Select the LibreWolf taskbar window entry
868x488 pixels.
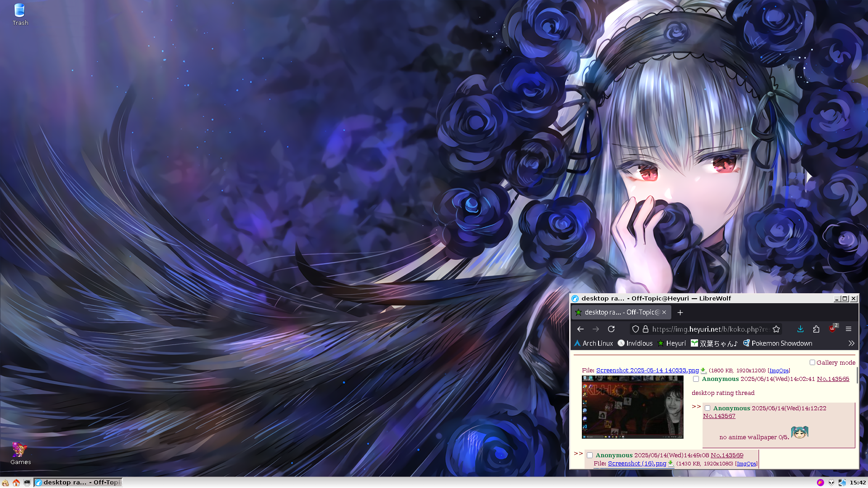78,483
